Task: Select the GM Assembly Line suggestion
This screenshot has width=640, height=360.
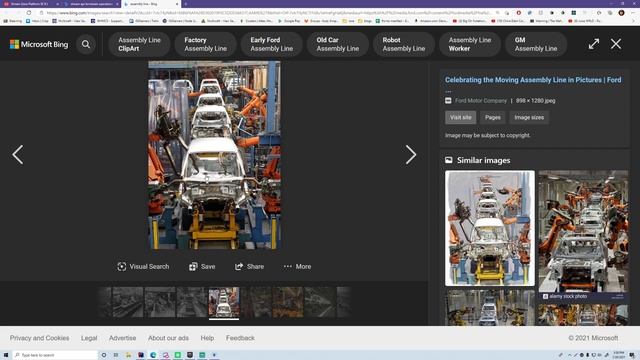Action: pyautogui.click(x=536, y=44)
